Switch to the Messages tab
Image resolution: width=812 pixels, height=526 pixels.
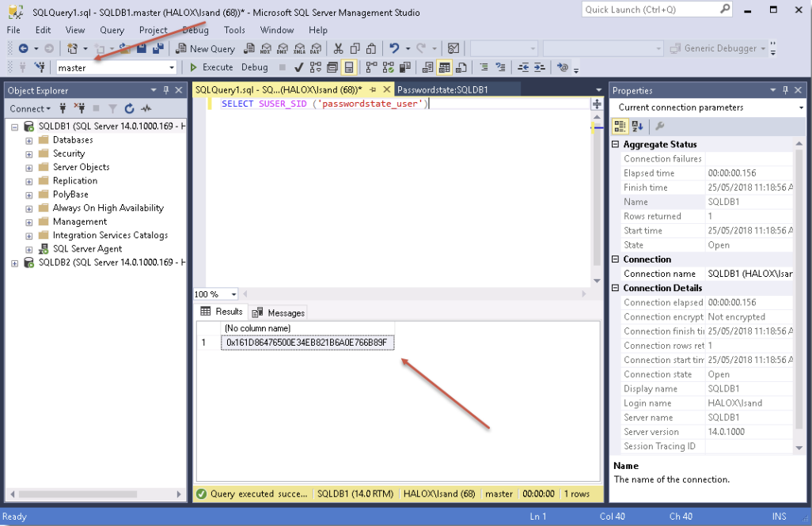[x=279, y=312]
